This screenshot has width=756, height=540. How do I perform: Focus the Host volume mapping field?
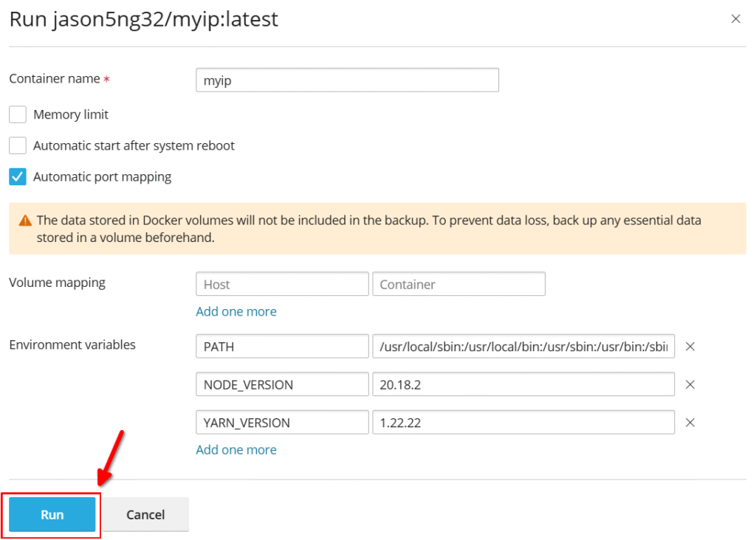click(282, 284)
